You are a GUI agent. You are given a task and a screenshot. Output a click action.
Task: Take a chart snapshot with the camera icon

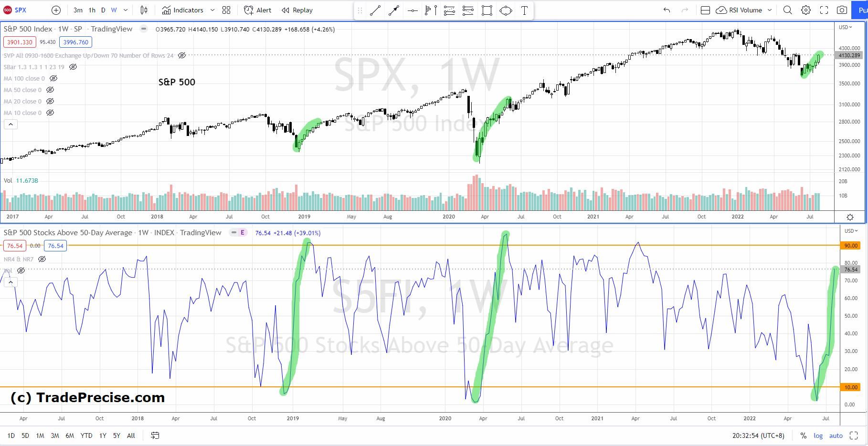843,10
